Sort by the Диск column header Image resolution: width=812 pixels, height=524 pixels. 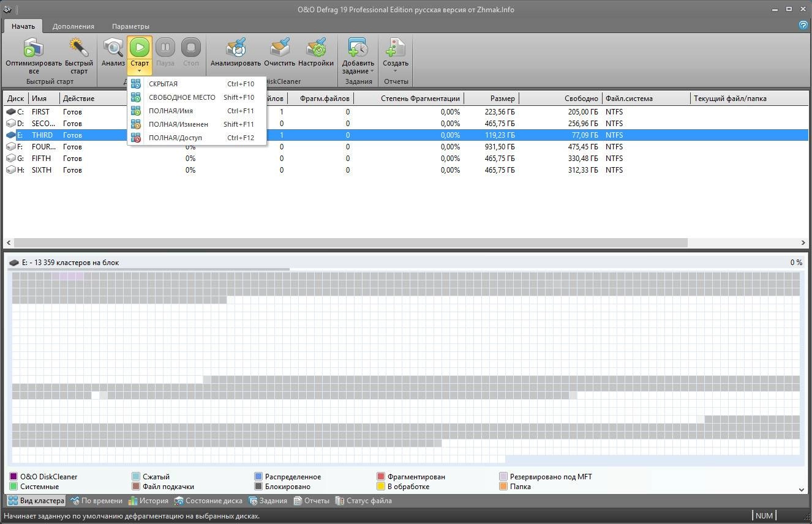coord(16,99)
